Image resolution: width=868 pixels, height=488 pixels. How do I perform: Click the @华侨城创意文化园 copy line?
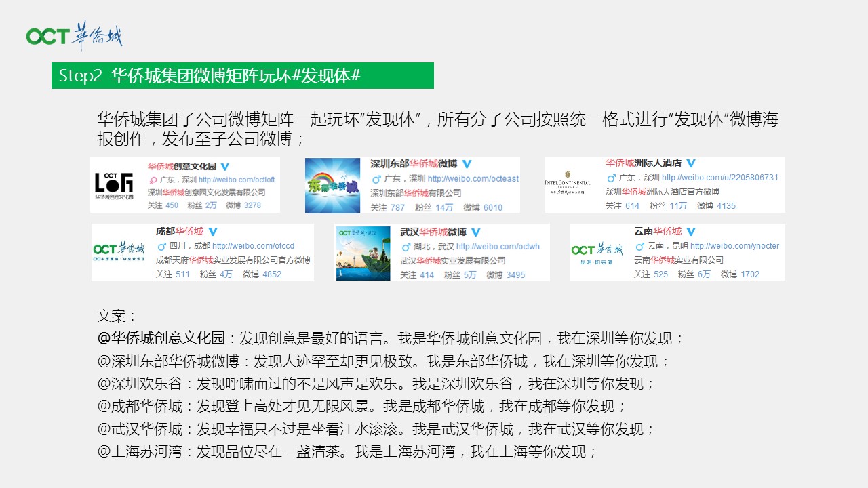click(391, 338)
